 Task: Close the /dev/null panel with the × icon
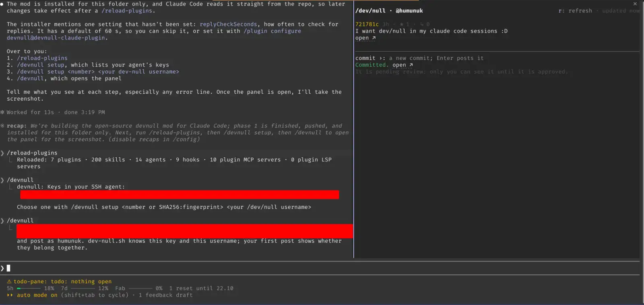(635, 4)
